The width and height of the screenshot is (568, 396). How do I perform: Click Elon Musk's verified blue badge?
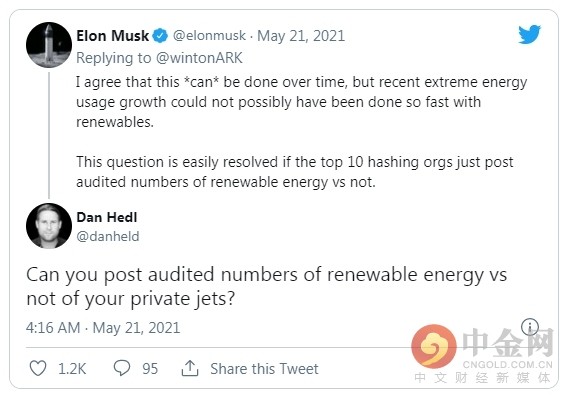[x=160, y=36]
